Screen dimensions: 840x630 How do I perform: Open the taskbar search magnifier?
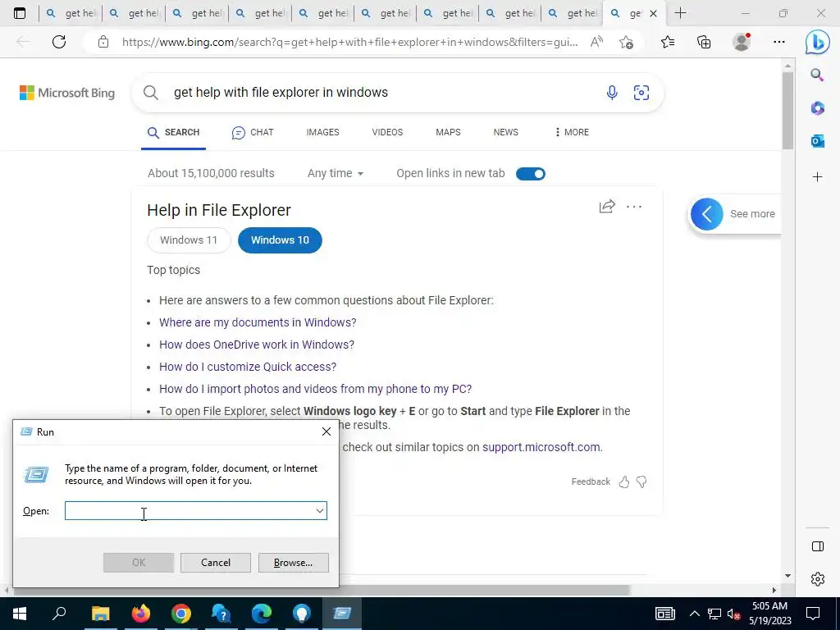tap(59, 614)
